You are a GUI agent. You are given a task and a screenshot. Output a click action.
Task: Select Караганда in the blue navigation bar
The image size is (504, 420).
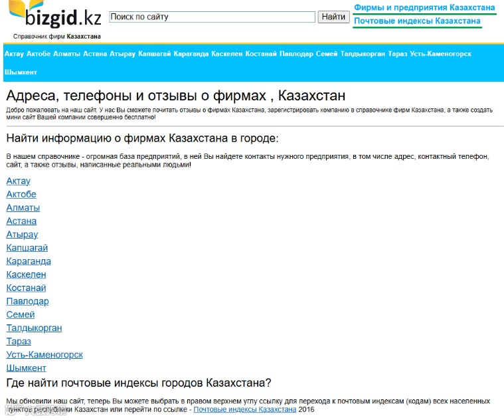[x=191, y=54]
